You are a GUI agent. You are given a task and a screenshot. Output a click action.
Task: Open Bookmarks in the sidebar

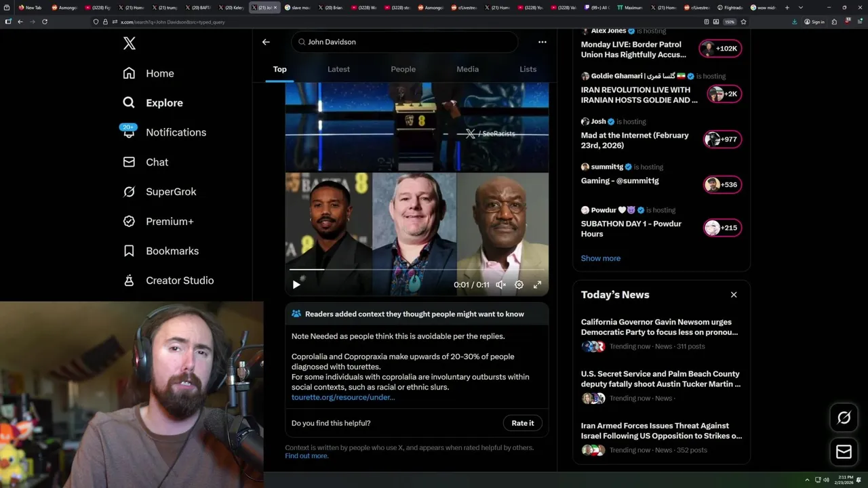coord(161,251)
